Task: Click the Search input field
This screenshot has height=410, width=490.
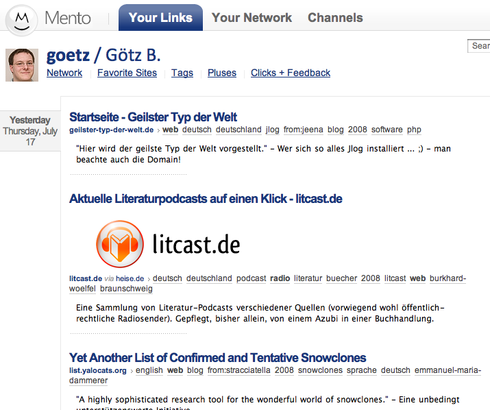Action: 479,46
